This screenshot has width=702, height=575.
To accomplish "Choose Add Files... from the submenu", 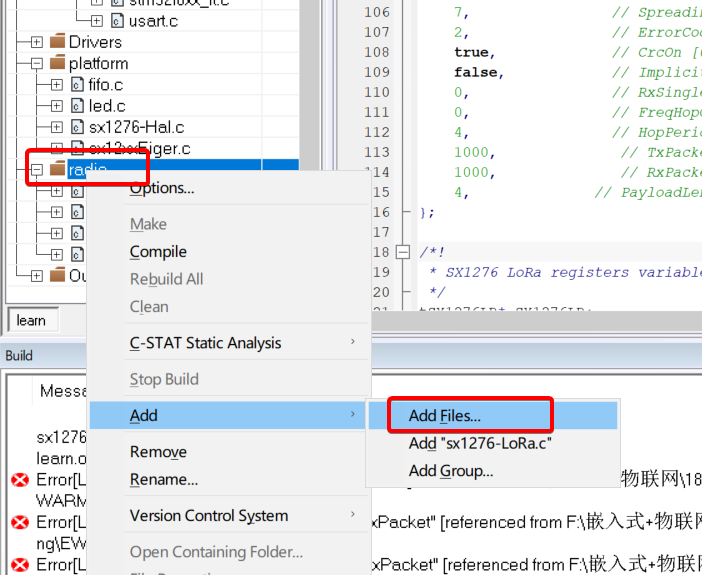I will 445,415.
